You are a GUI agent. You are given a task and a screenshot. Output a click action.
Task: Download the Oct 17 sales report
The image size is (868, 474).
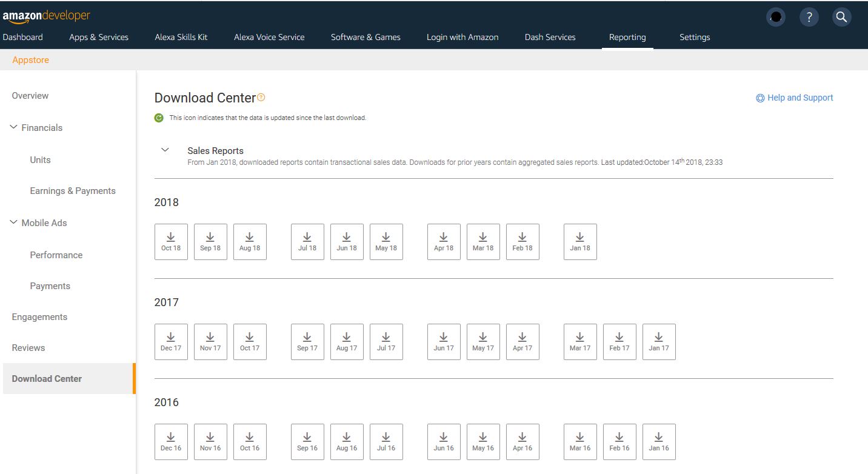pyautogui.click(x=250, y=342)
